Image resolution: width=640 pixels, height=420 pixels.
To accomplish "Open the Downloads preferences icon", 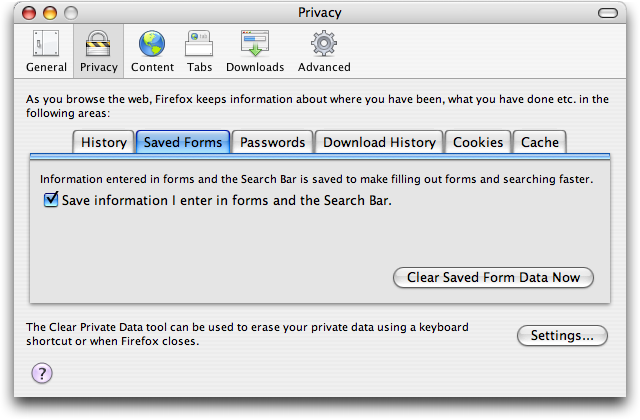I will [255, 43].
